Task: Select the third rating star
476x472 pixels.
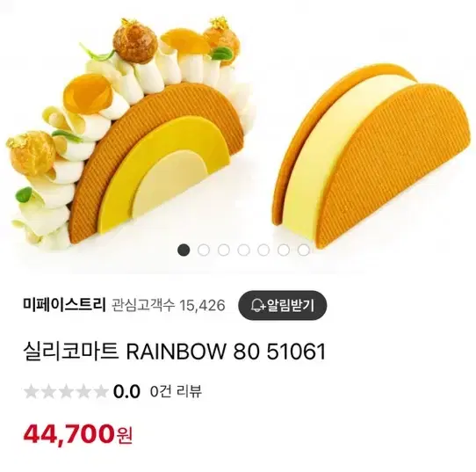Action: click(x=66, y=391)
